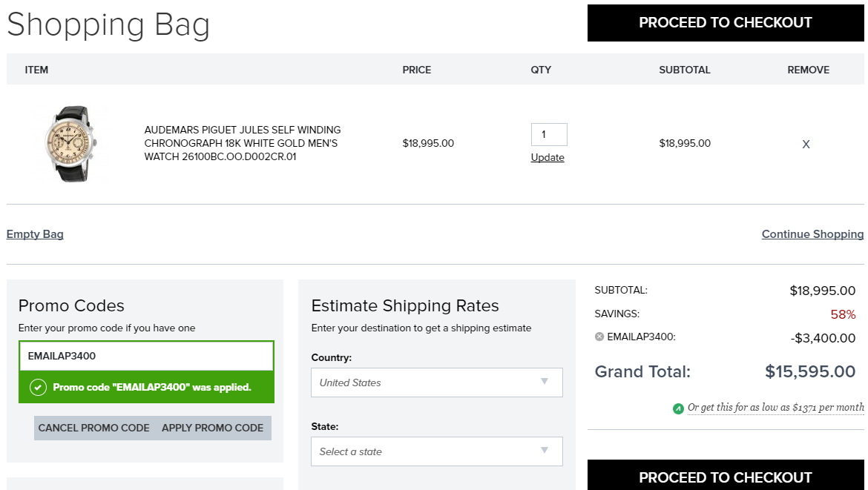This screenshot has width=868, height=490.
Task: Open the Select a state dropdown
Action: 437,452
